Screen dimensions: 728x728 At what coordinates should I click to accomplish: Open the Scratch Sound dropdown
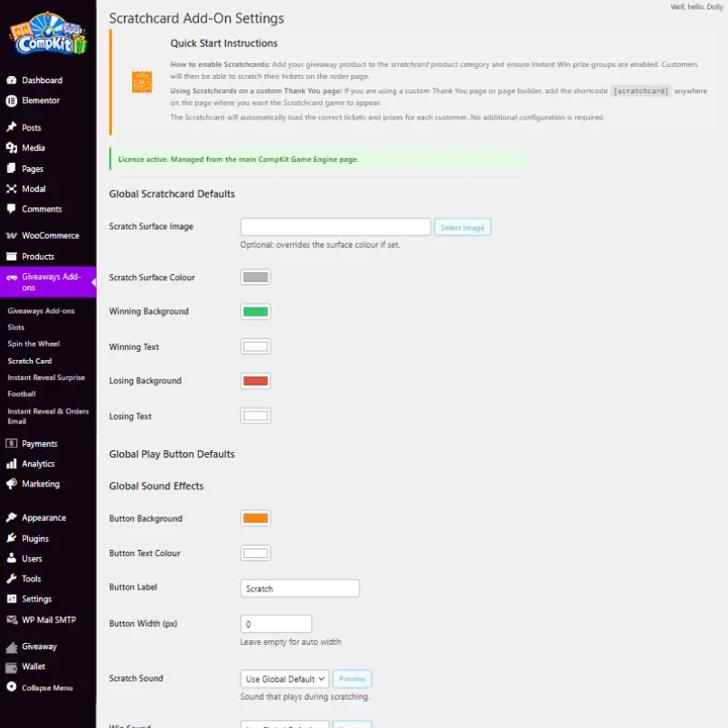coord(285,679)
